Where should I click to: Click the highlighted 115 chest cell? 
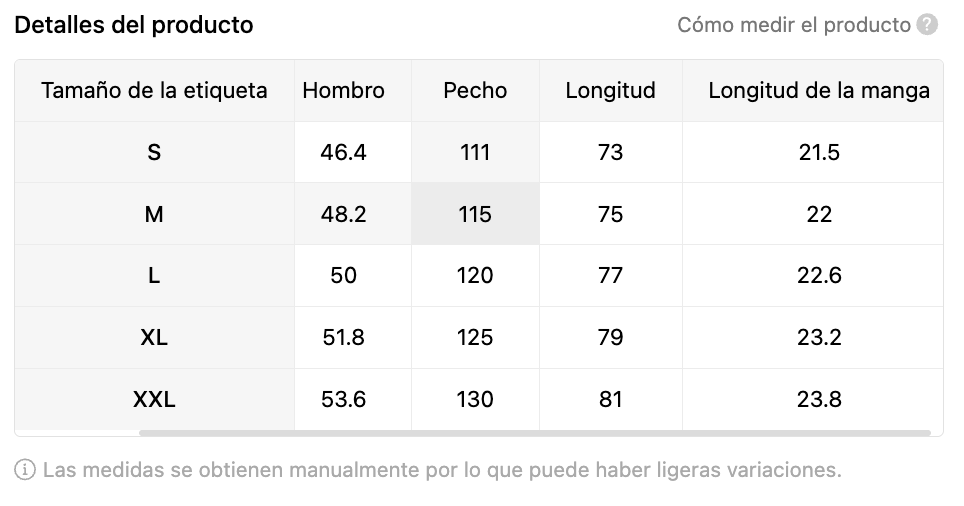[475, 214]
